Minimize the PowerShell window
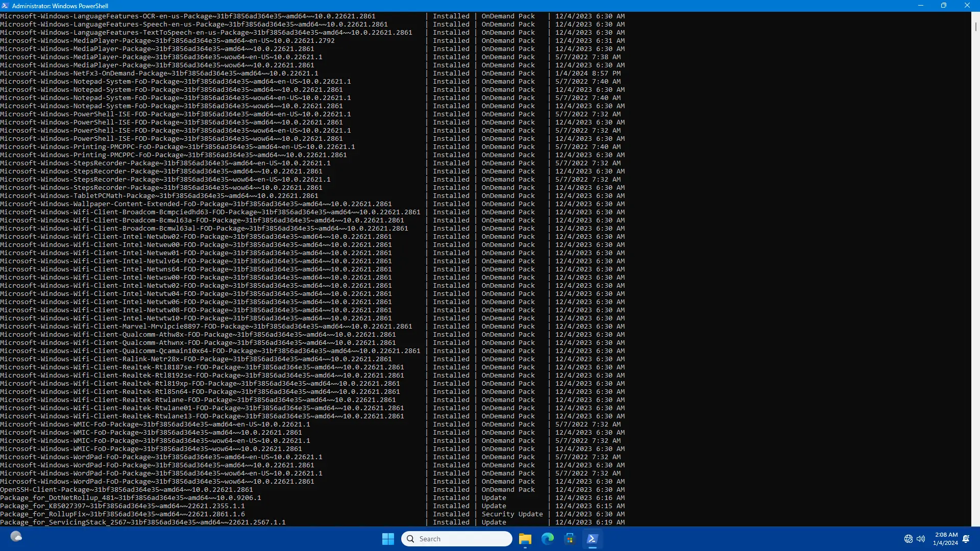Screen dimensions: 980x551 (x=920, y=6)
